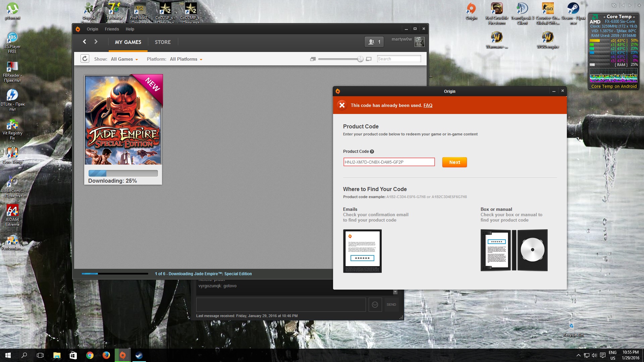Open CoD2SP_s desktop shortcut
The width and height of the screenshot is (644, 362).
(x=165, y=13)
